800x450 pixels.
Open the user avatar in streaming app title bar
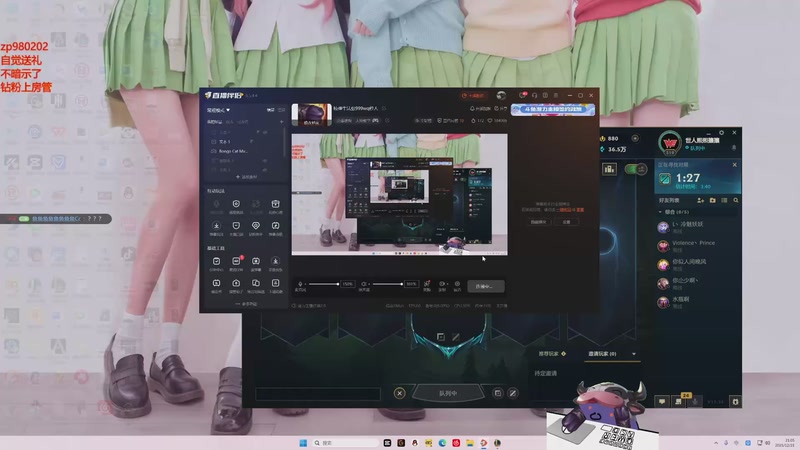tap(501, 95)
